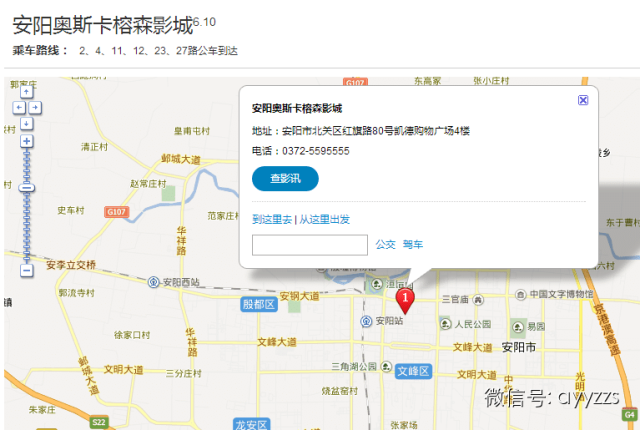
Task: Click the 邺城大道 road label near 赵常庄村
Action: [x=181, y=159]
